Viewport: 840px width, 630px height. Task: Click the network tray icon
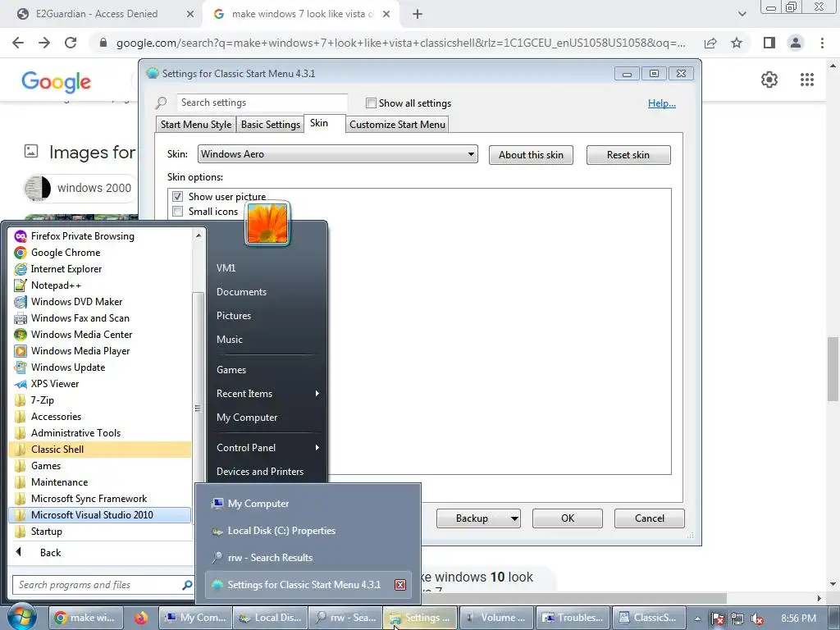737,619
